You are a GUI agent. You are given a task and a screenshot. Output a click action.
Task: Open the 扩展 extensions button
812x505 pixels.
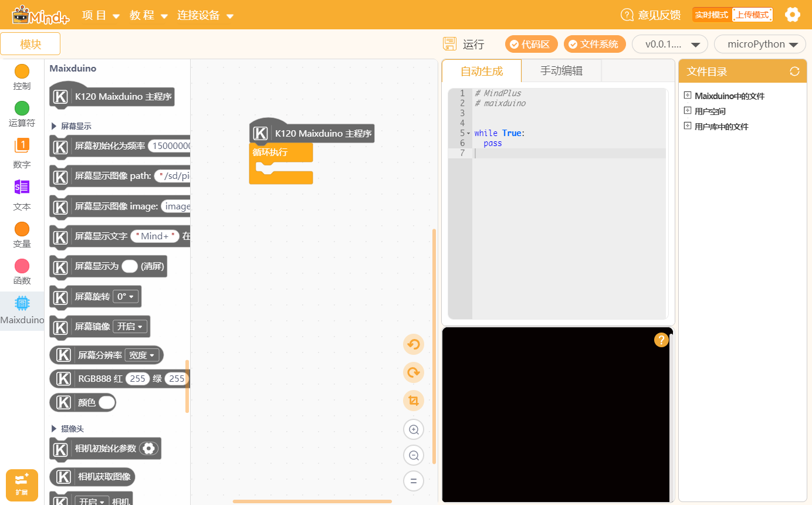pyautogui.click(x=22, y=485)
